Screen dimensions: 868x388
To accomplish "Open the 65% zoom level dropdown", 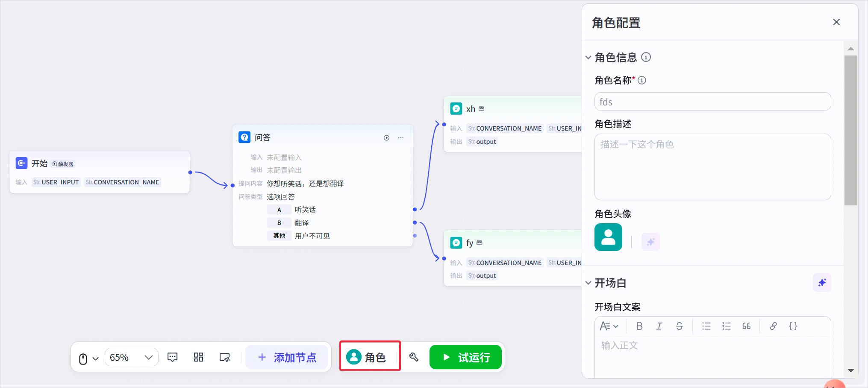I will point(131,357).
